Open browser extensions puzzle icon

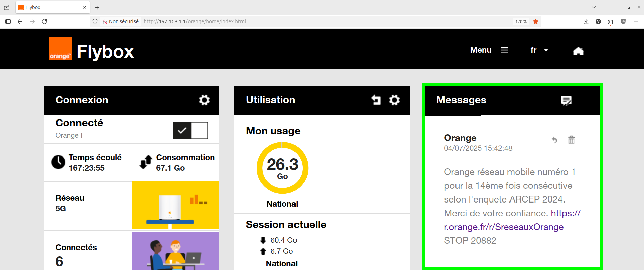610,21
